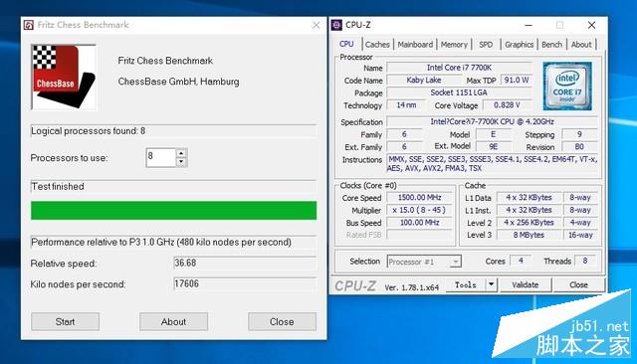The height and width of the screenshot is (364, 637).
Task: Click the Logical processors found: 8 text
Action: pos(89,131)
